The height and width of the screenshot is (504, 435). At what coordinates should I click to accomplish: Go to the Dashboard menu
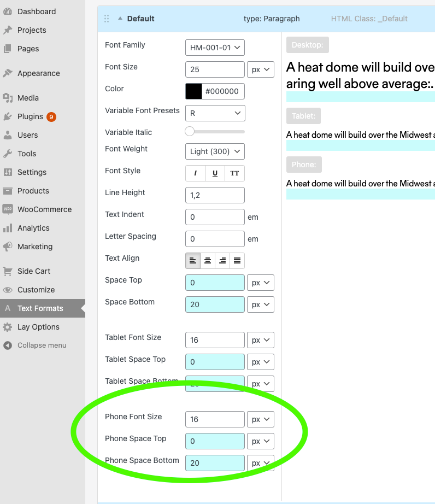(x=36, y=11)
